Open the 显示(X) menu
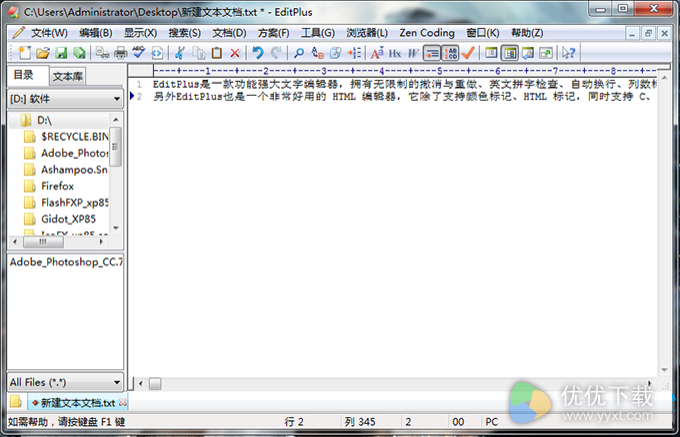This screenshot has height=437, width=680. coord(141,33)
